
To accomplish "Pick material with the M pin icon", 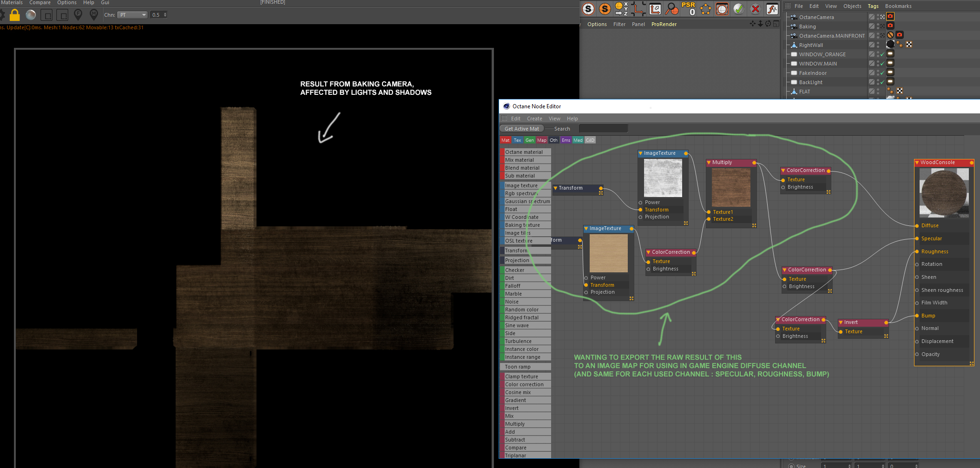I will [x=94, y=15].
